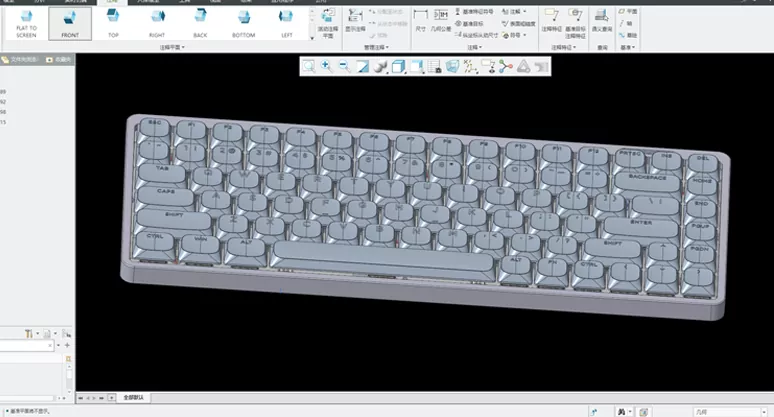
Task: Expand the Annotation Features (注释特征) group
Action: [x=563, y=47]
